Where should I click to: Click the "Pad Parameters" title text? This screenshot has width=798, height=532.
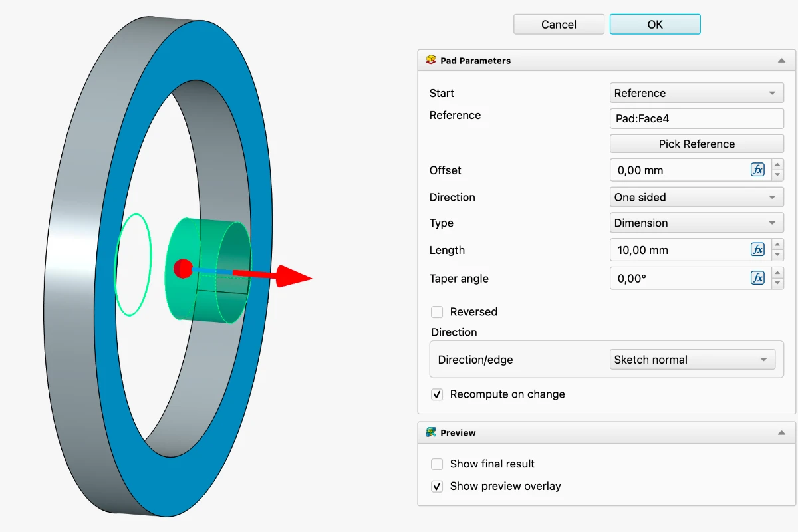coord(475,61)
